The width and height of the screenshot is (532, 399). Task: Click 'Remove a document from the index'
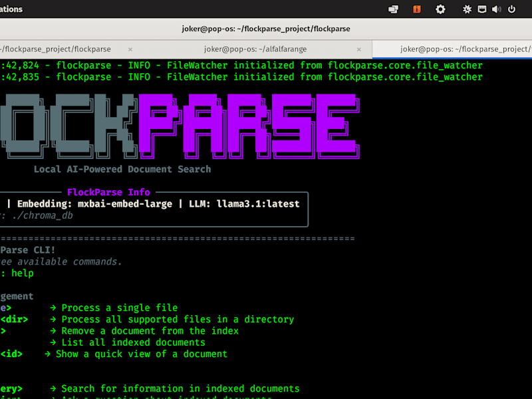pos(150,331)
